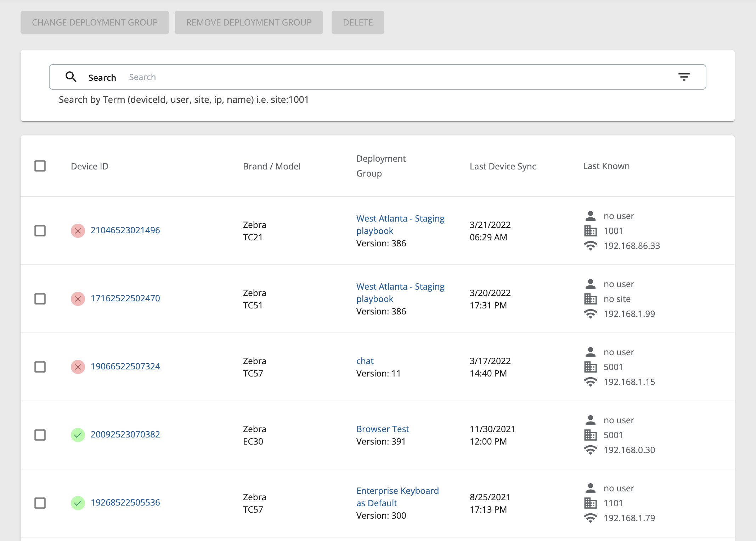Open device 17162522502470 link
The height and width of the screenshot is (541, 756).
point(125,298)
